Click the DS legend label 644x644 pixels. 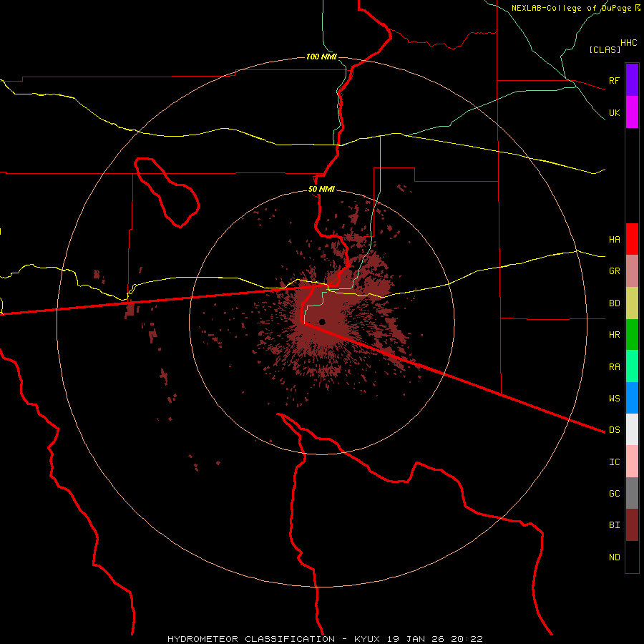pos(614,430)
